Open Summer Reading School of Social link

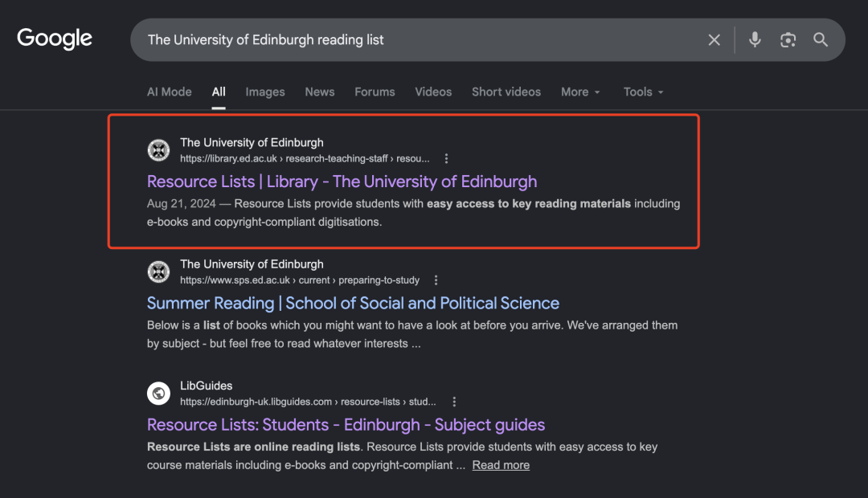[353, 304]
